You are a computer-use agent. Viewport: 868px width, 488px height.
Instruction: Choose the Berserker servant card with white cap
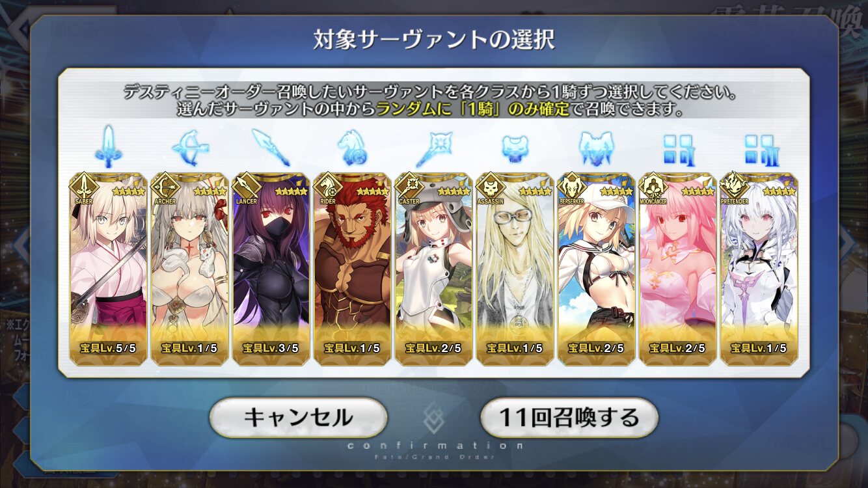coord(596,269)
